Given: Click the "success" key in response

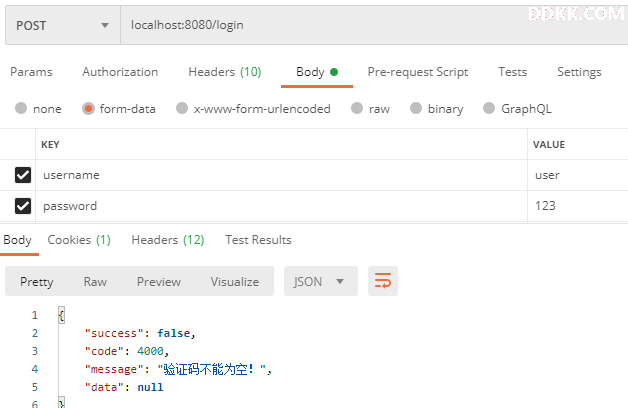Looking at the screenshot, I should point(114,333).
